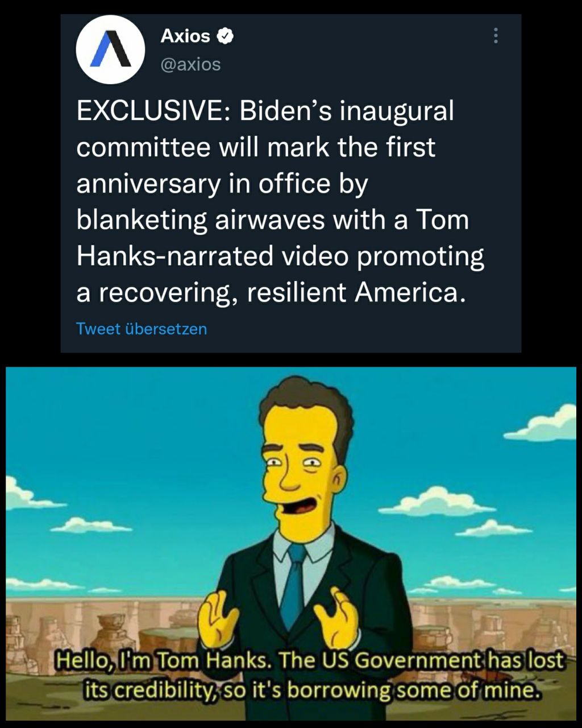Viewport: 582px width, 728px height.
Task: Open the three-dot more options menu
Action: pyautogui.click(x=496, y=36)
